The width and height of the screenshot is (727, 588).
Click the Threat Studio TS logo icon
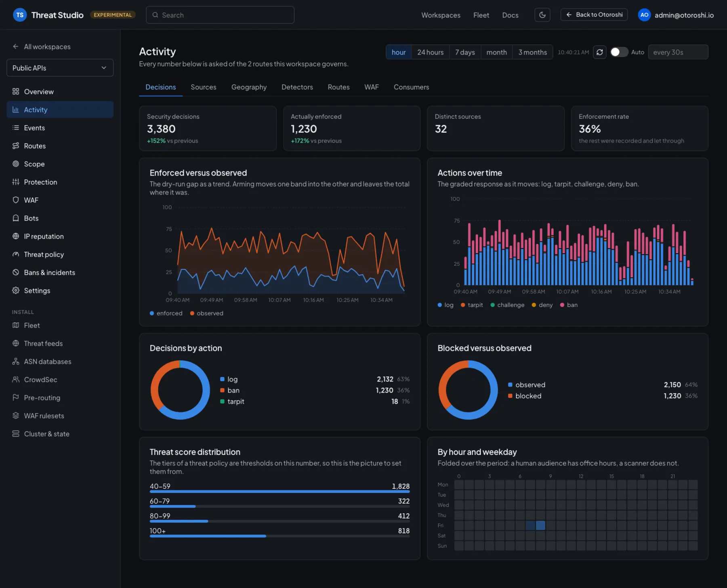(20, 15)
